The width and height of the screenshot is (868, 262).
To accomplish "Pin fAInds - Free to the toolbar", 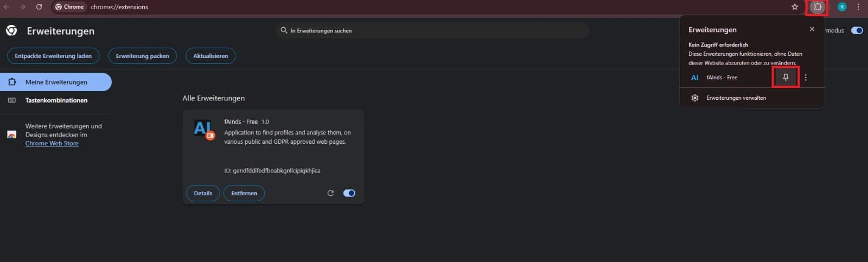I will [x=786, y=78].
